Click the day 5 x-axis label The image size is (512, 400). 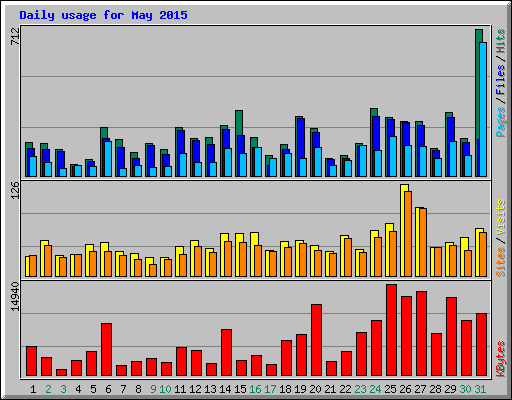click(x=93, y=389)
